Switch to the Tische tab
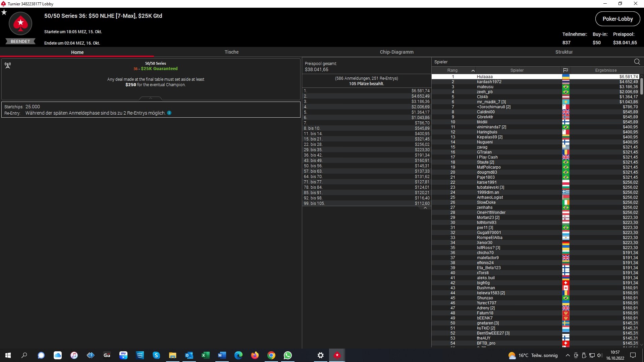 [x=231, y=52]
